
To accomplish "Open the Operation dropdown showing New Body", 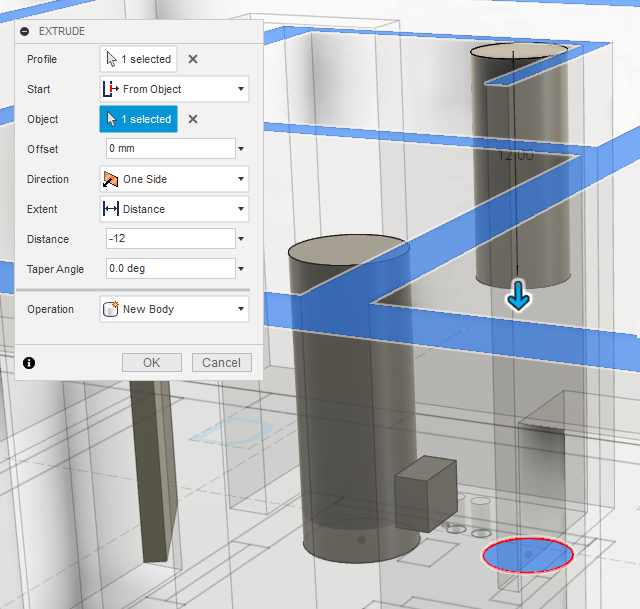I will tap(174, 309).
